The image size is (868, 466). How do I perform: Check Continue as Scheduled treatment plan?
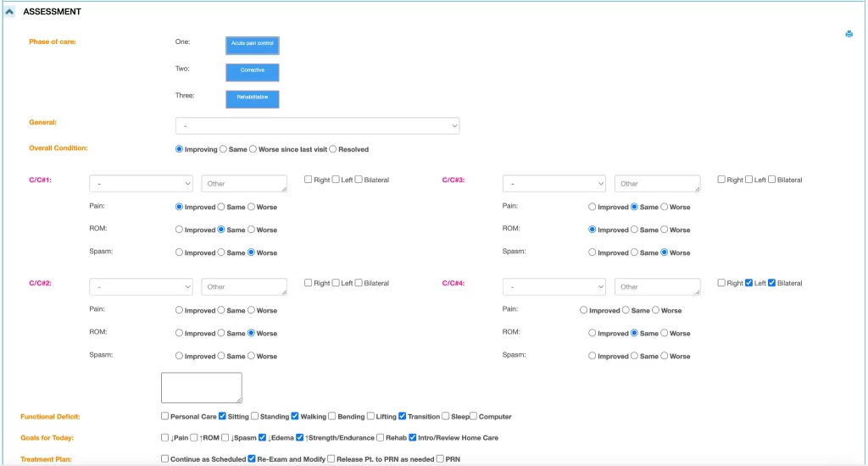point(165,459)
